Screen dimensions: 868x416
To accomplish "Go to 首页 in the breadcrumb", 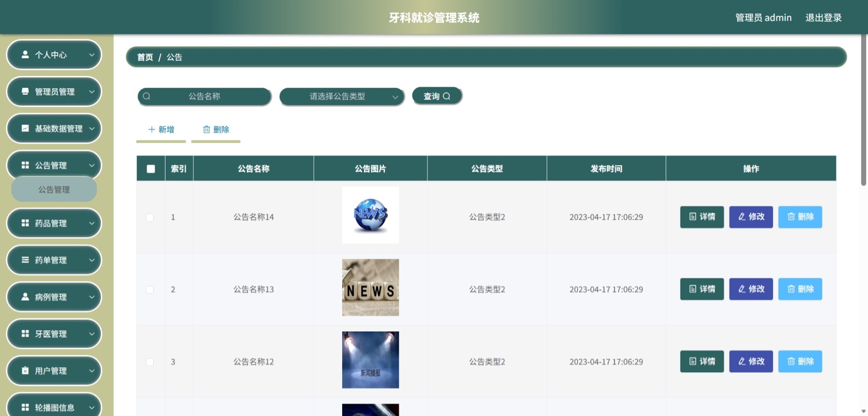I will click(145, 57).
